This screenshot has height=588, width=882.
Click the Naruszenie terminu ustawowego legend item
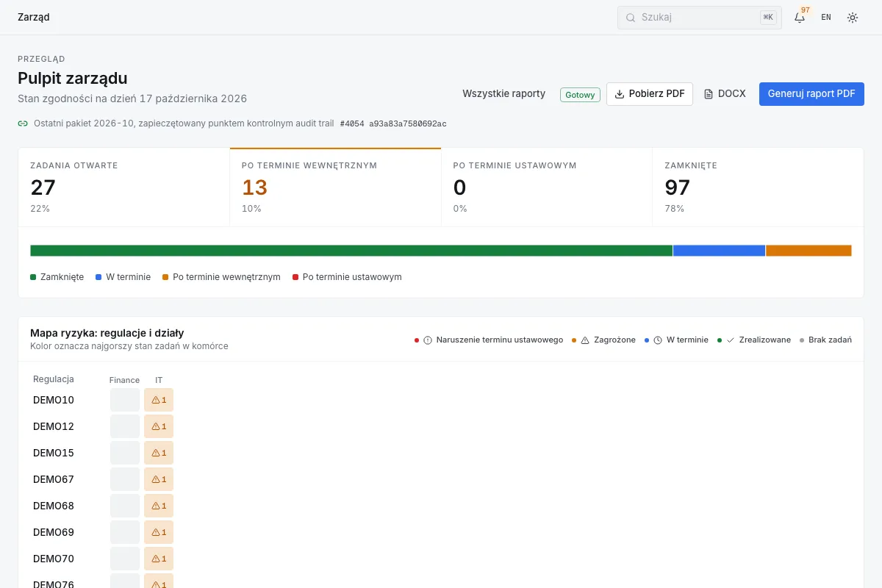(x=489, y=340)
